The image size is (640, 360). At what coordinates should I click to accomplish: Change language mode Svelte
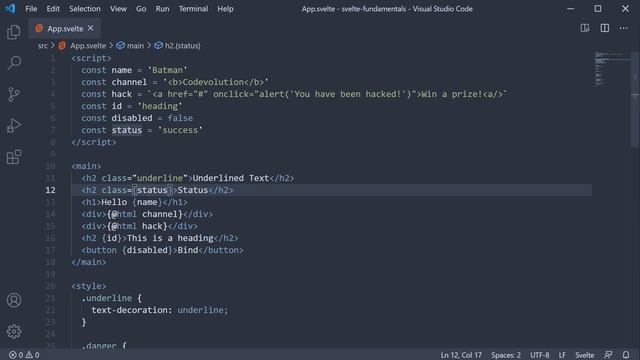coord(584,355)
